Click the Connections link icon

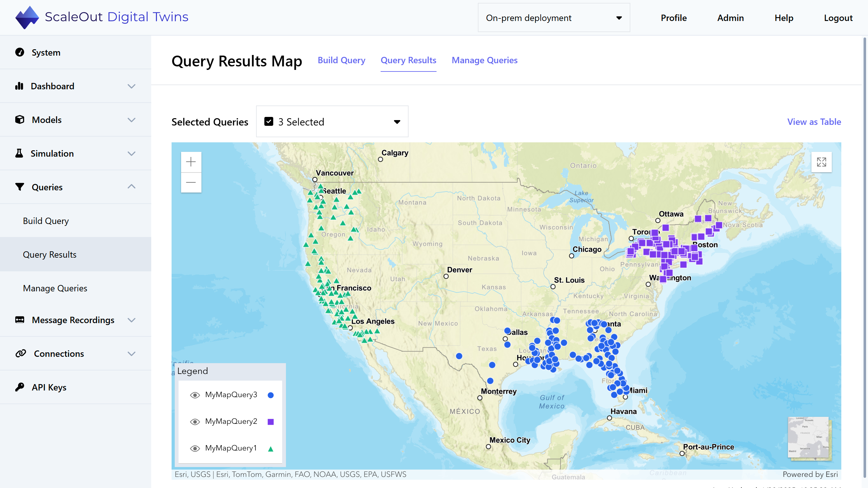pos(21,353)
